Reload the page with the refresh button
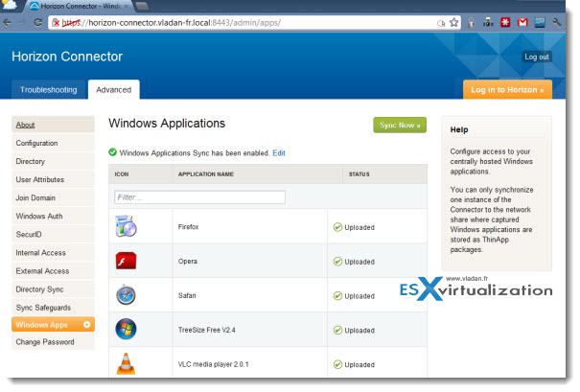 (x=45, y=21)
